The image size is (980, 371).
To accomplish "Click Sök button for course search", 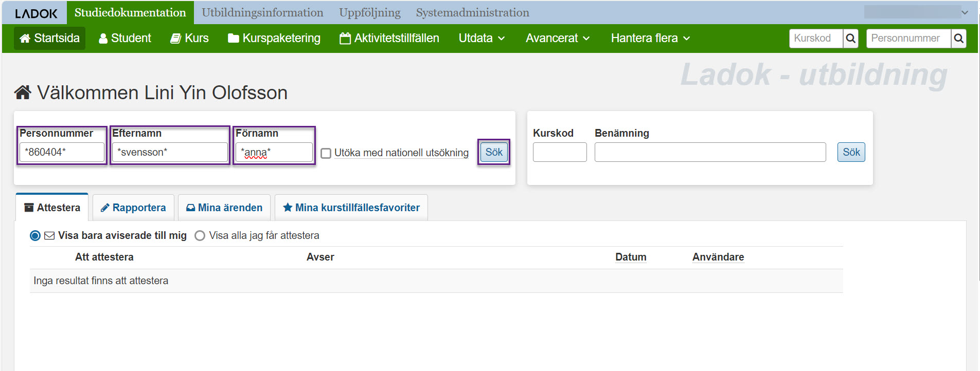I will (x=851, y=152).
